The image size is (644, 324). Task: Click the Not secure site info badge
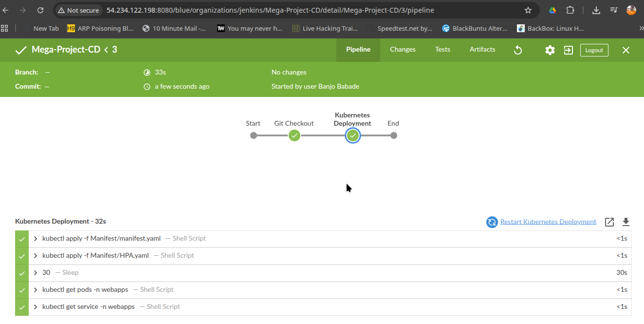[78, 10]
